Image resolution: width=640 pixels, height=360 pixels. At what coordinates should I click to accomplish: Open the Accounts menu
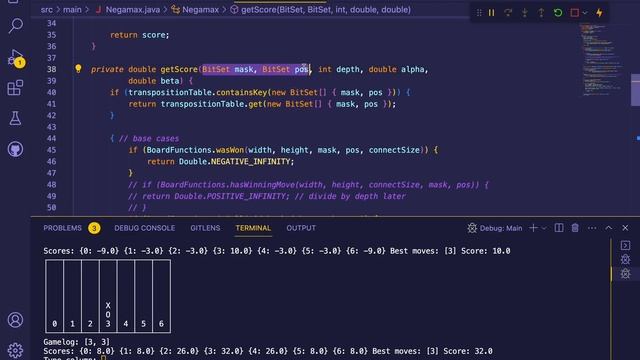[x=16, y=320]
